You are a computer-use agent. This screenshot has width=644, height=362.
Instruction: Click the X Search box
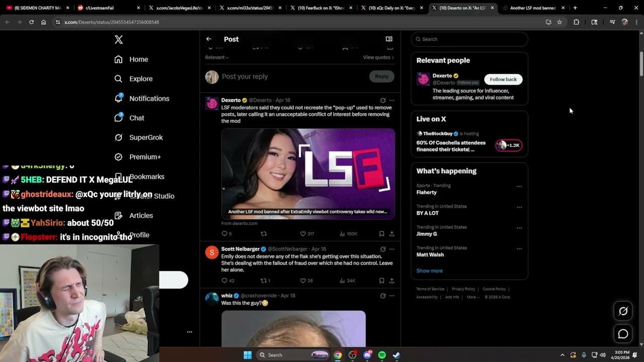[469, 39]
